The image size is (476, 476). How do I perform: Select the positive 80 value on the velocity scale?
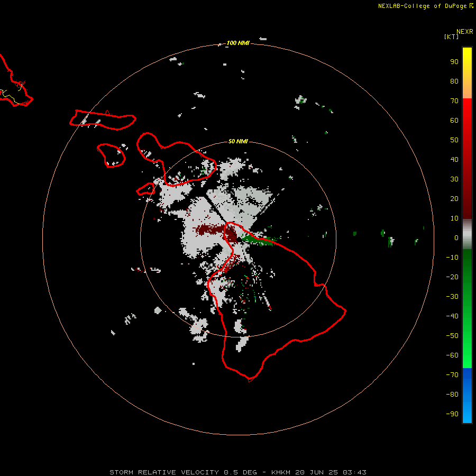pyautogui.click(x=454, y=81)
